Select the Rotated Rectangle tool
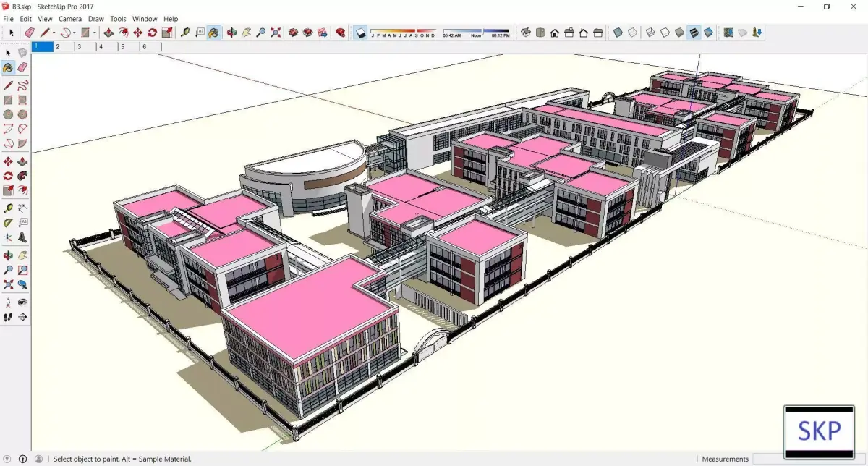 [x=22, y=100]
